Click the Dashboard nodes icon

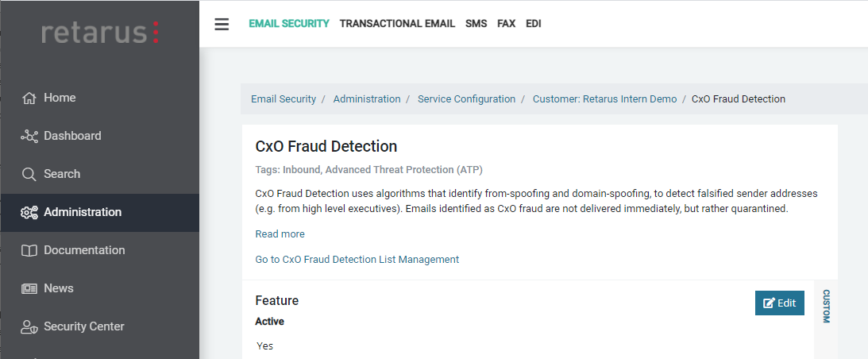29,137
